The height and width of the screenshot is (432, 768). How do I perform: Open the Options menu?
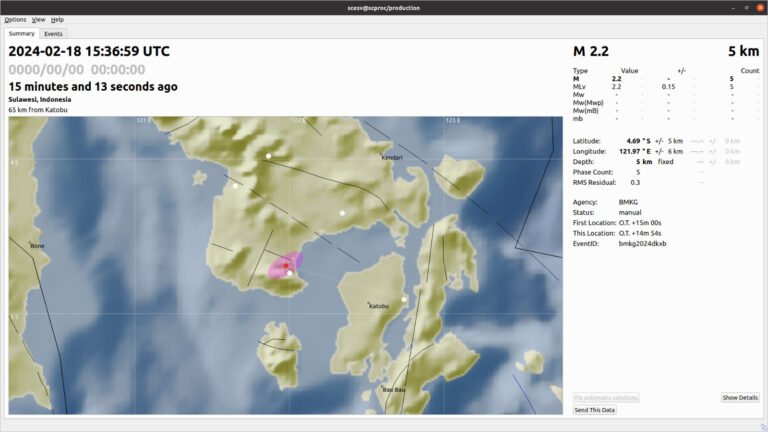pos(15,20)
